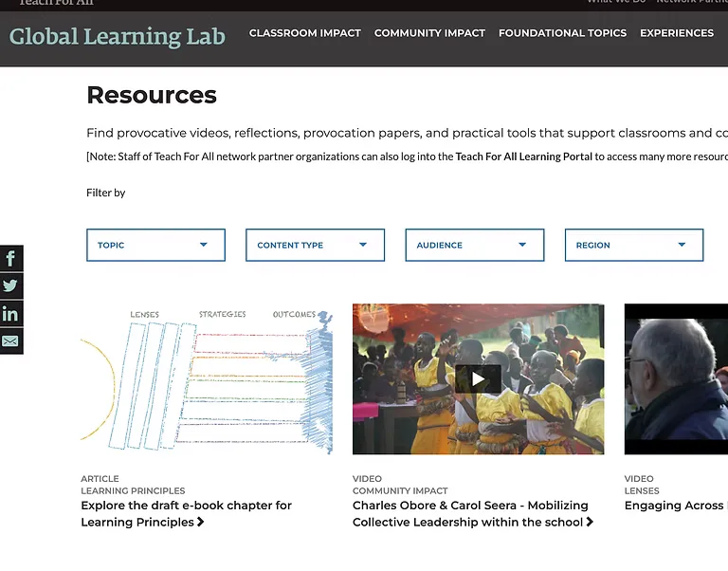Open the Topic filter dropdown

tap(156, 245)
